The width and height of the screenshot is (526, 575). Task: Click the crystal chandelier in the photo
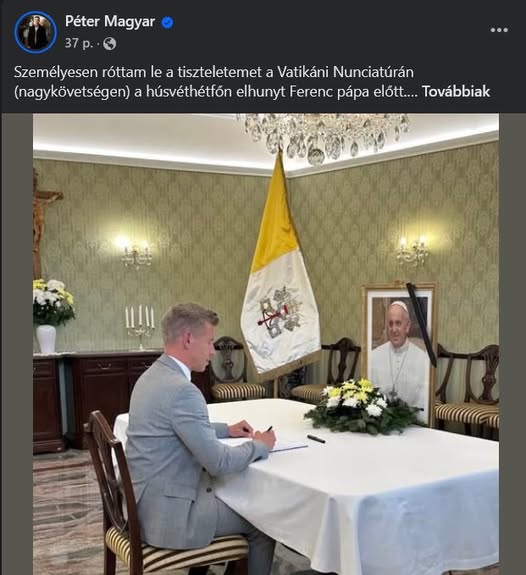click(323, 138)
